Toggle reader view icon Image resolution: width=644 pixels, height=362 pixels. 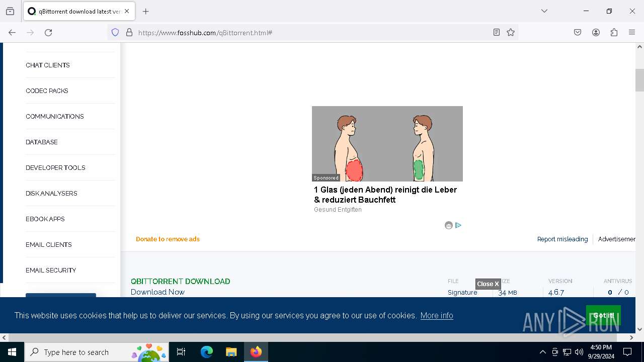(x=497, y=32)
